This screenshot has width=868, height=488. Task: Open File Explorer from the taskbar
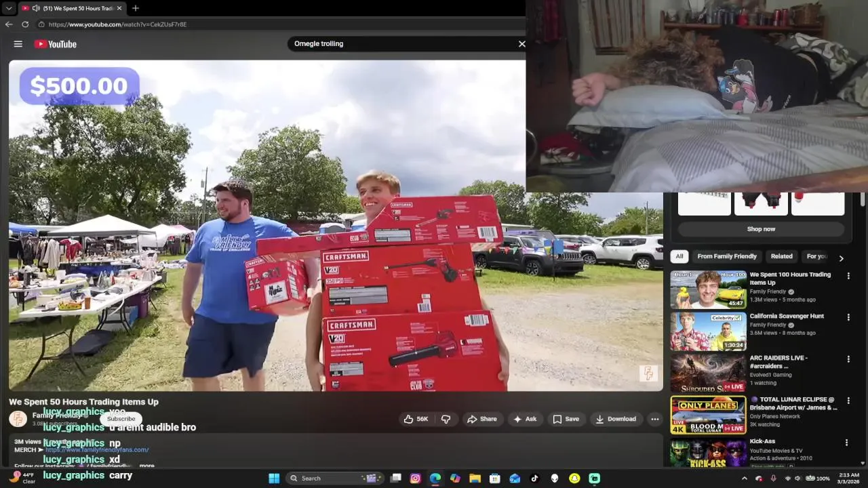coord(475,478)
